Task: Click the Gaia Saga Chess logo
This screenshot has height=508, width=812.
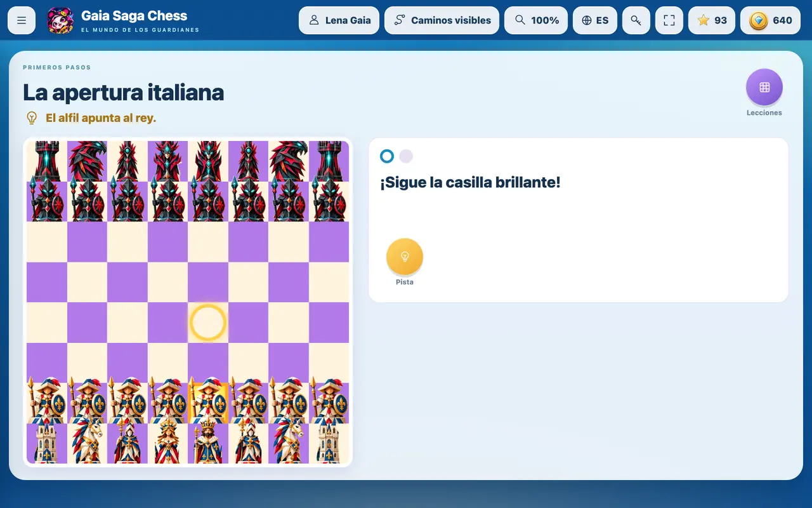Action: click(x=60, y=20)
